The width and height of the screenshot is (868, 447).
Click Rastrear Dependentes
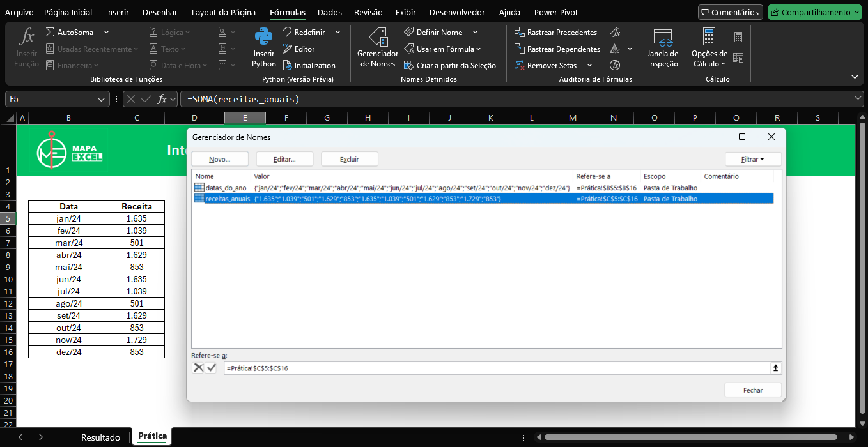(557, 49)
